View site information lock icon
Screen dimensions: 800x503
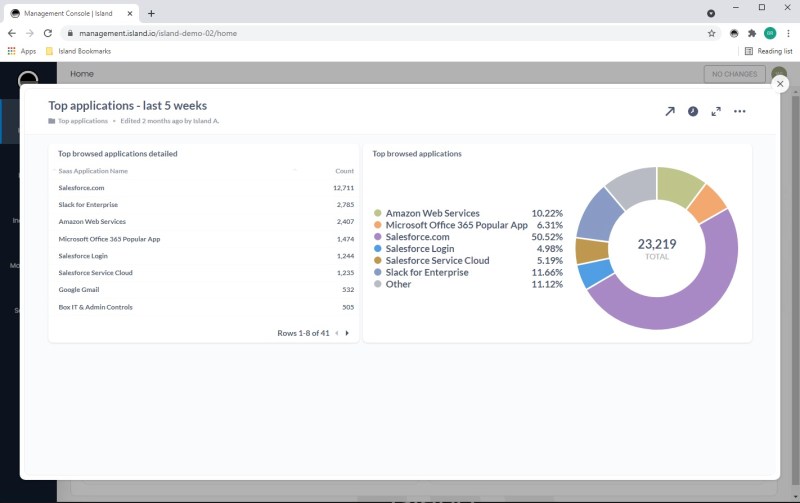(x=70, y=33)
